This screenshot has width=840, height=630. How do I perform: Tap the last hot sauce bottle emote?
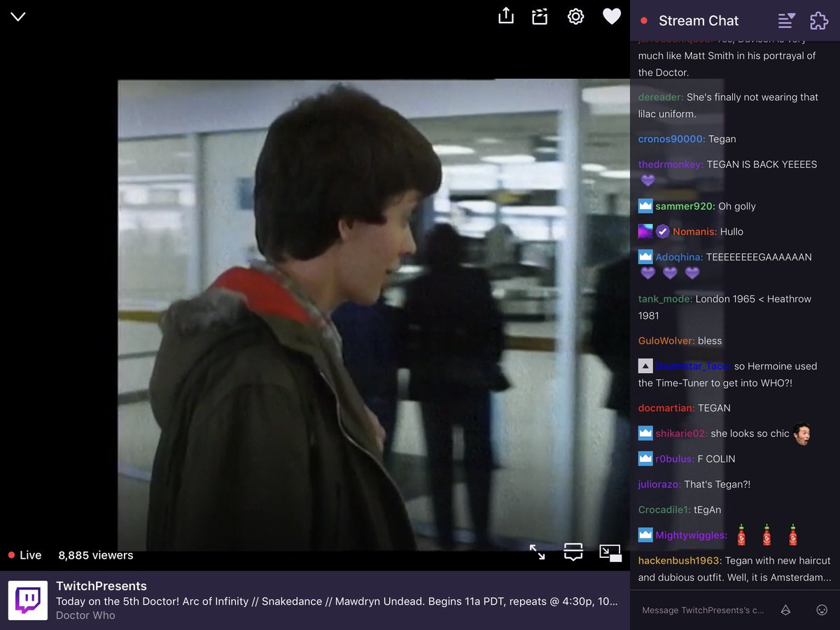point(792,535)
